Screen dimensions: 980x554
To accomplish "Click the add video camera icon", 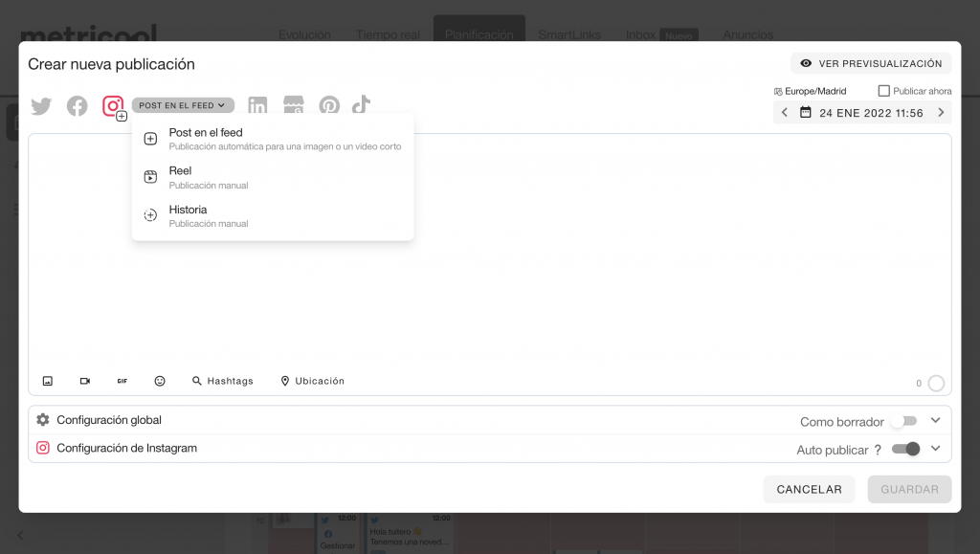I will pyautogui.click(x=85, y=381).
